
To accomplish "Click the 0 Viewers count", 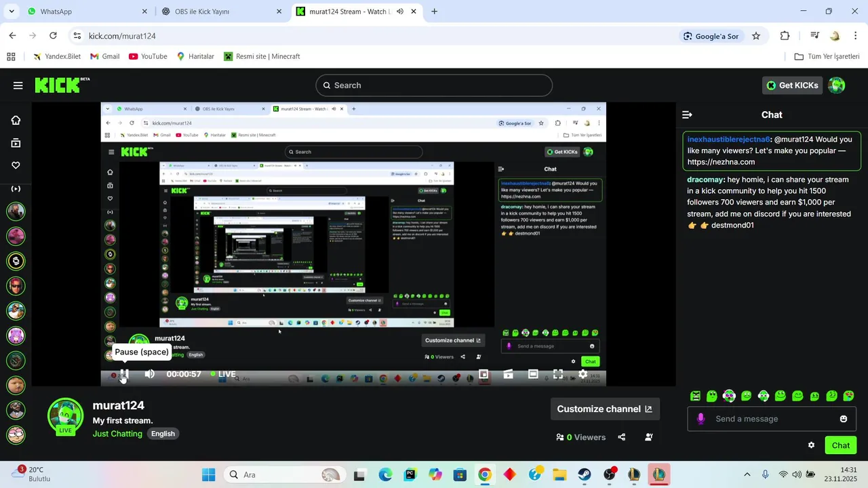I will 581,437.
